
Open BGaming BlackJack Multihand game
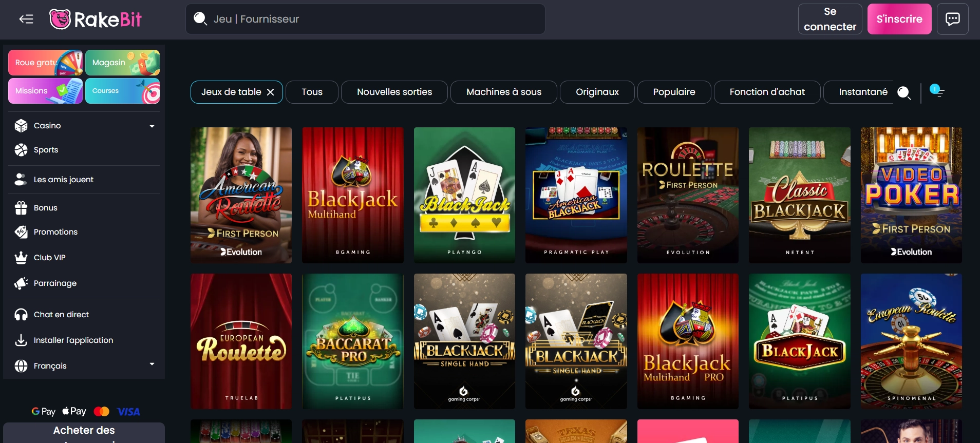click(x=353, y=195)
